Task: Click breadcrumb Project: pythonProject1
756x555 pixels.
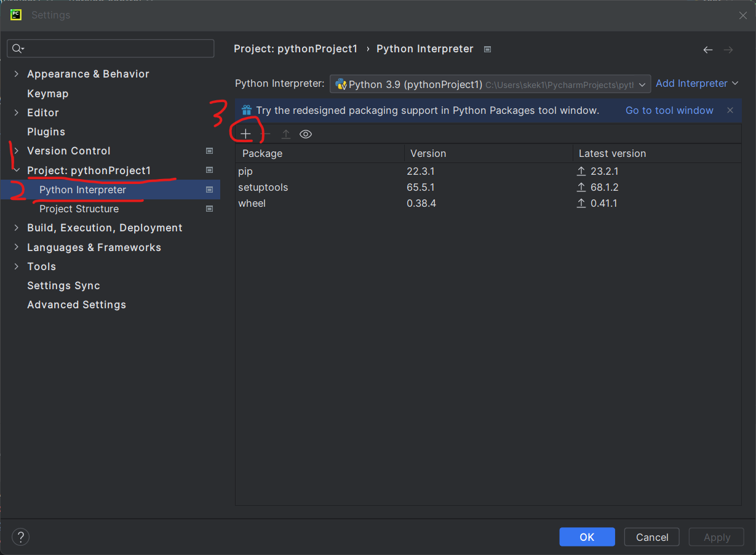Action: point(295,49)
